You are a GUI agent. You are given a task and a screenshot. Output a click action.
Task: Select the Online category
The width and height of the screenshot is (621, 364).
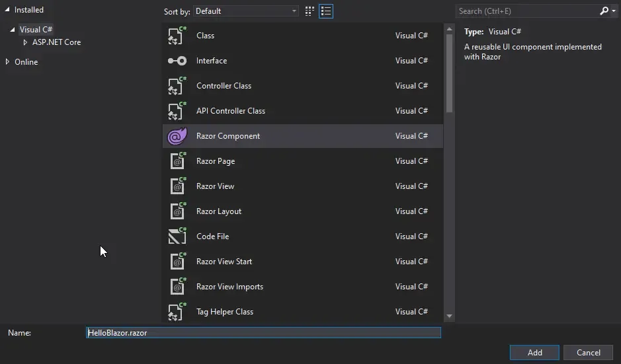coord(26,61)
